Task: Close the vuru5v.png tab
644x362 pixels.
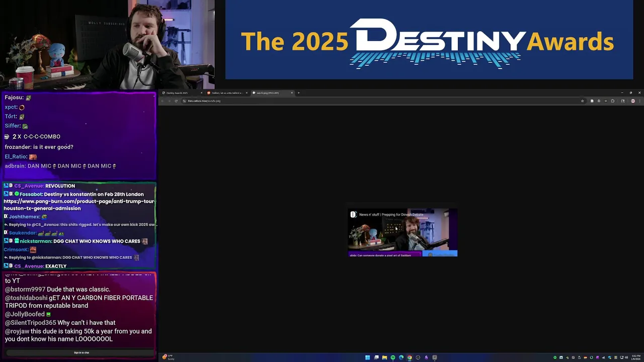Action: [292, 93]
